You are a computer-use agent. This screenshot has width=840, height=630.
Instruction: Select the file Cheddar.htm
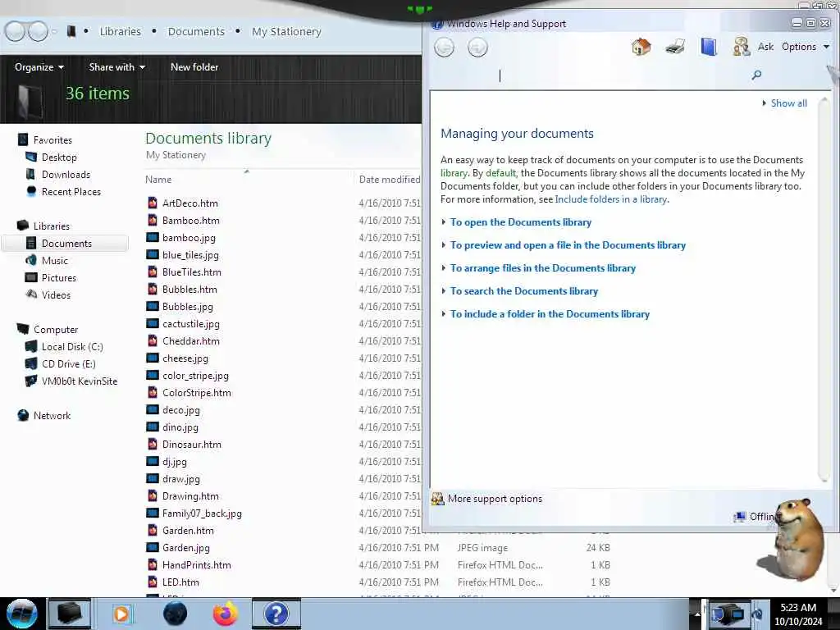click(190, 340)
